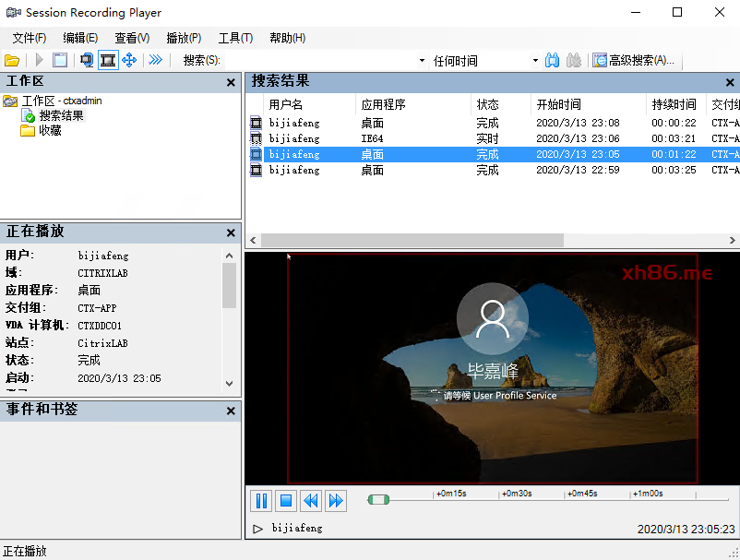740x560 pixels.
Task: Click the playback seek slider handle
Action: (378, 500)
